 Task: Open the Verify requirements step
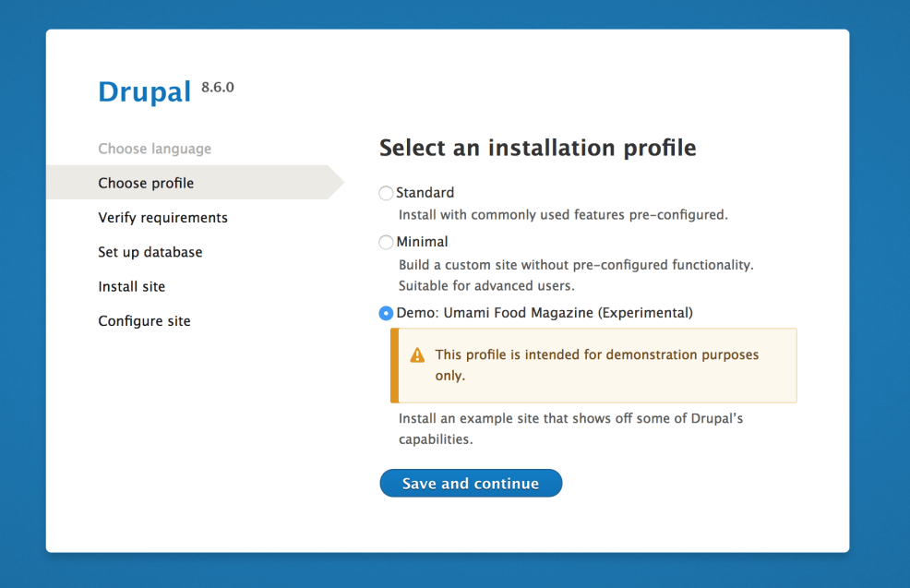pyautogui.click(x=162, y=218)
